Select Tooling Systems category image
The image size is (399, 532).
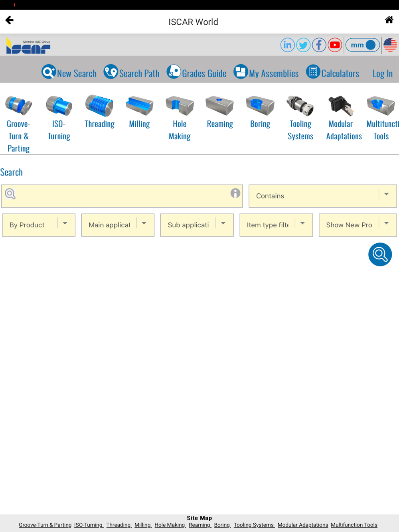coord(300,105)
